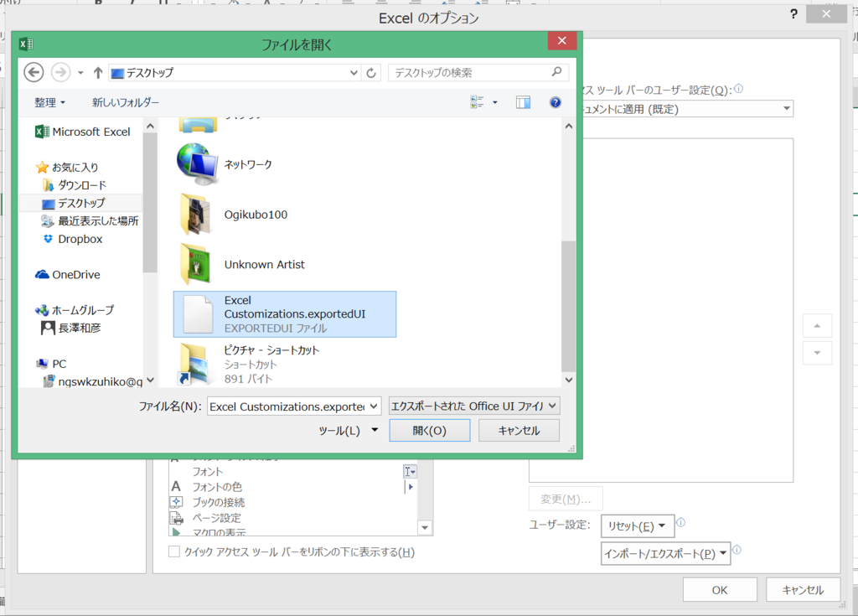Open ホームグループ in navigation pane
Image resolution: width=858 pixels, height=616 pixels.
click(75, 310)
